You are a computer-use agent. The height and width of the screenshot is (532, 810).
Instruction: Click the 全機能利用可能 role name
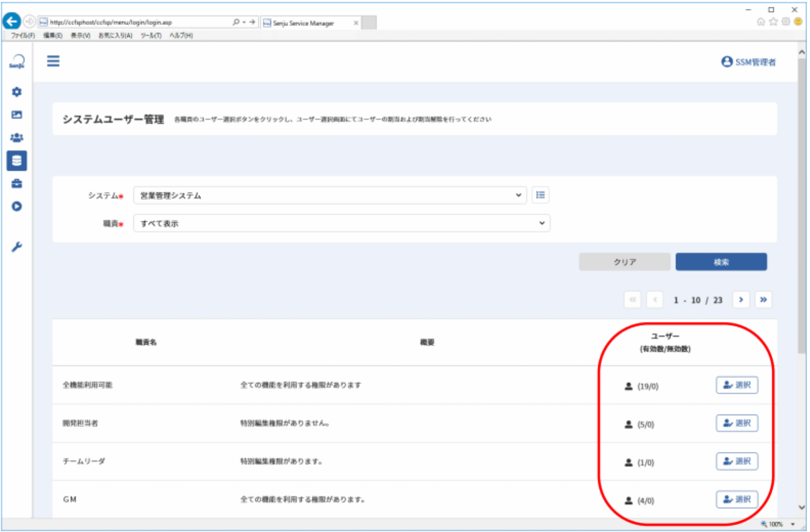(x=88, y=385)
